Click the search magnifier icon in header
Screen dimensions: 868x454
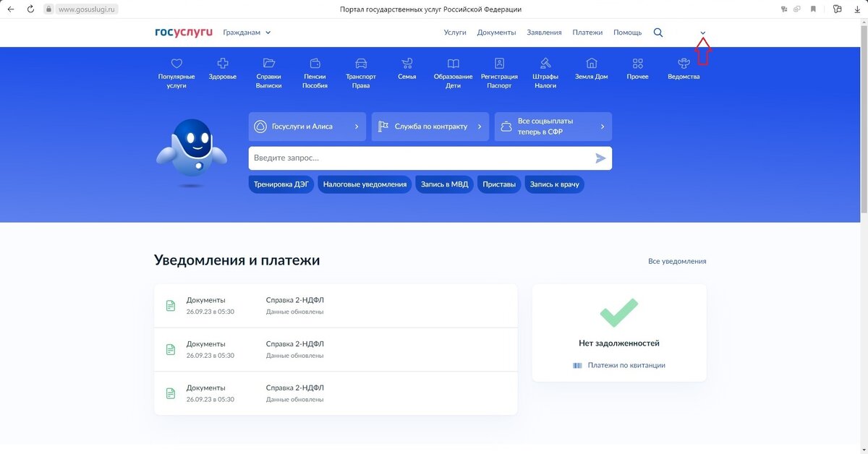tap(658, 33)
